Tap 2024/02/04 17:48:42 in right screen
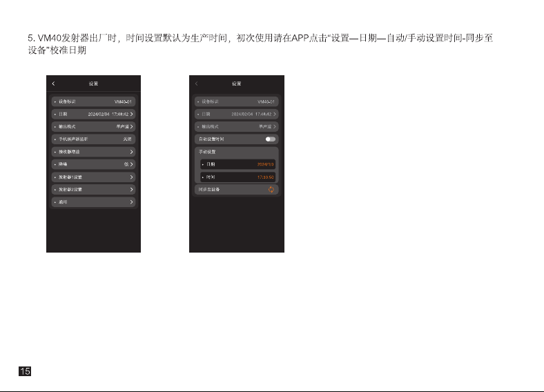 pos(251,114)
